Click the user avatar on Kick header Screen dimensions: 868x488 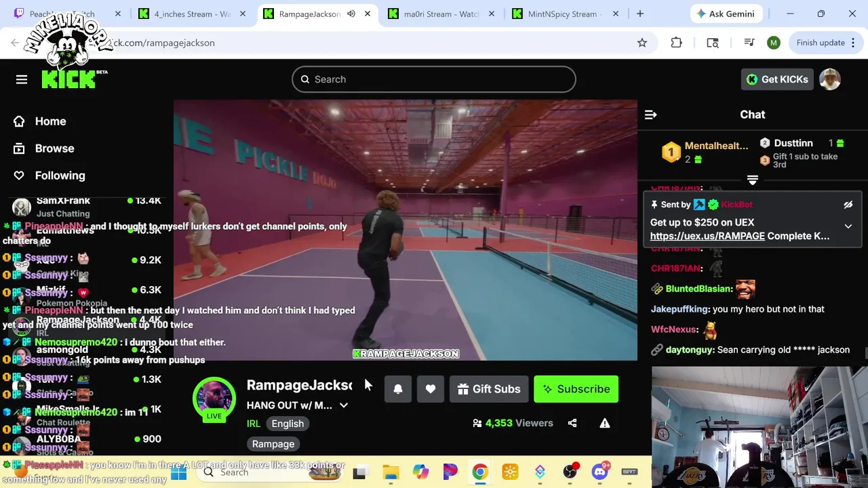click(x=830, y=79)
